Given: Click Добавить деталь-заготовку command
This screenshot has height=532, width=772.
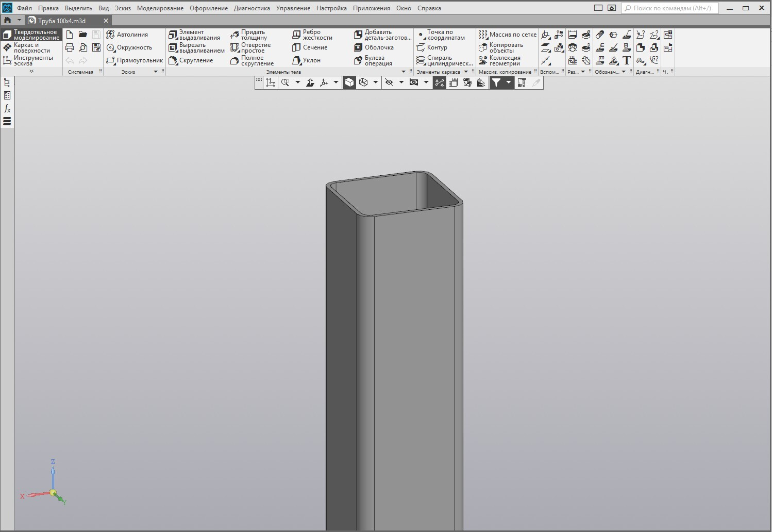Looking at the screenshot, I should point(383,35).
